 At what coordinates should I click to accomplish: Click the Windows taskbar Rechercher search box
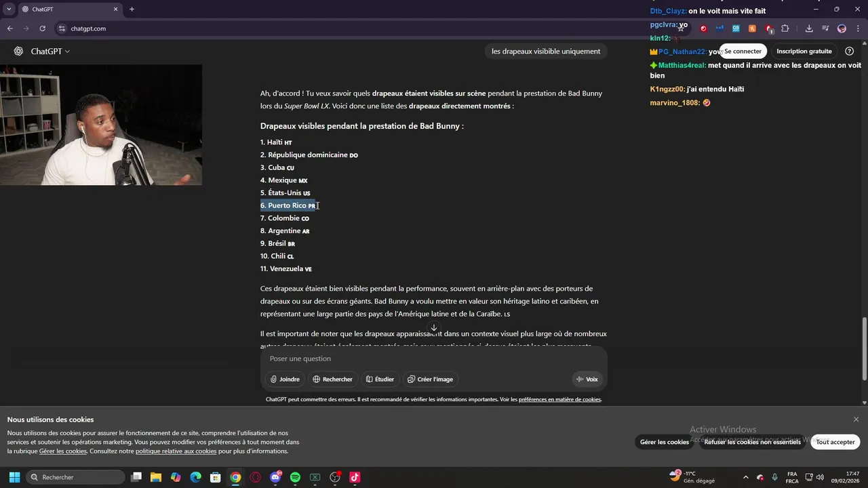click(75, 477)
